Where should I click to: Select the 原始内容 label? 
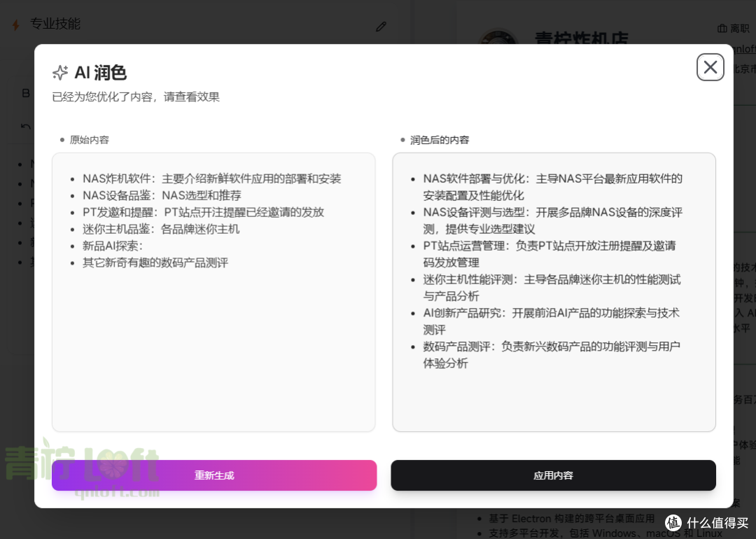pyautogui.click(x=89, y=140)
